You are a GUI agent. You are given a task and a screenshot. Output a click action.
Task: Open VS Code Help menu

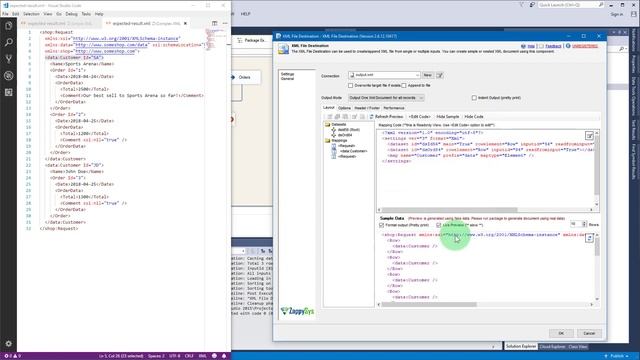coord(99,14)
